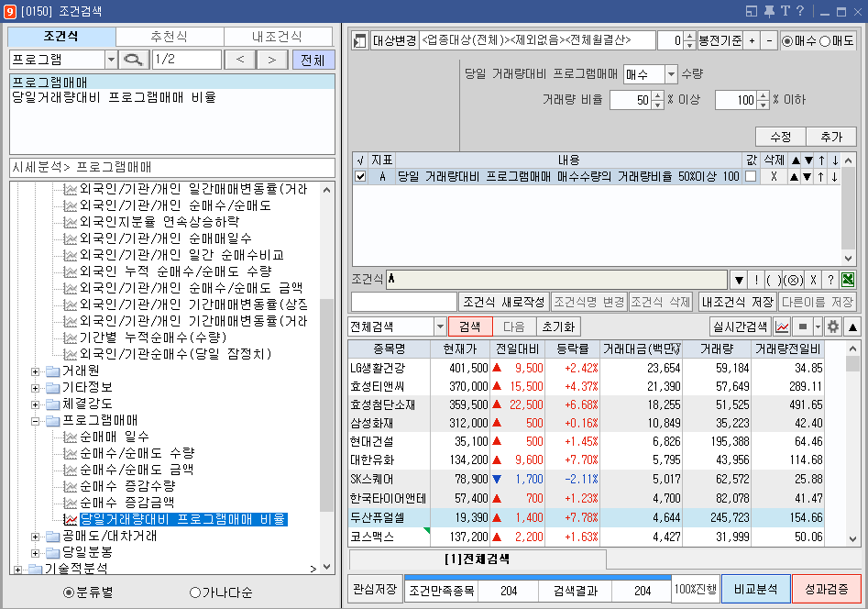Switch to the 추천식 tab

click(x=170, y=37)
